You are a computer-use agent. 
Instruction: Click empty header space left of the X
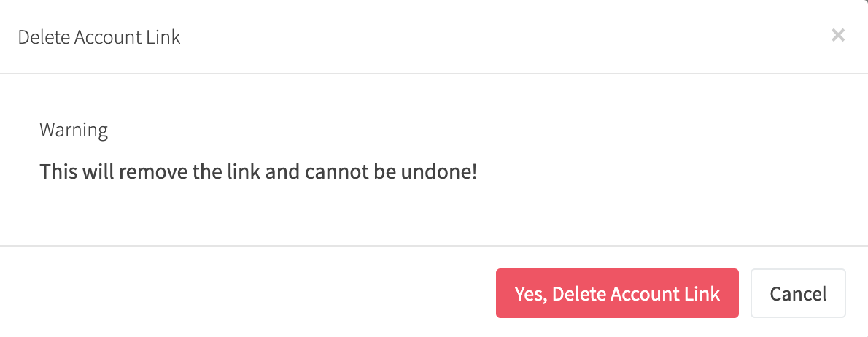tap(511, 36)
